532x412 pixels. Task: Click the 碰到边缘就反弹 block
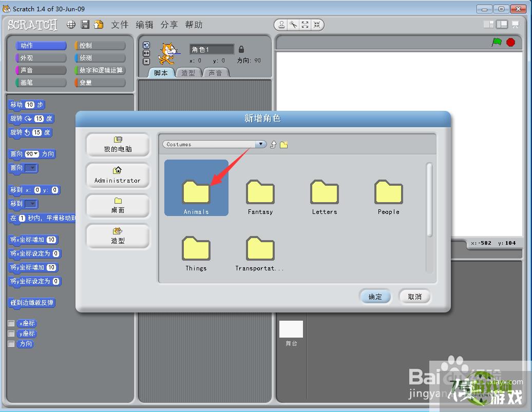32,303
